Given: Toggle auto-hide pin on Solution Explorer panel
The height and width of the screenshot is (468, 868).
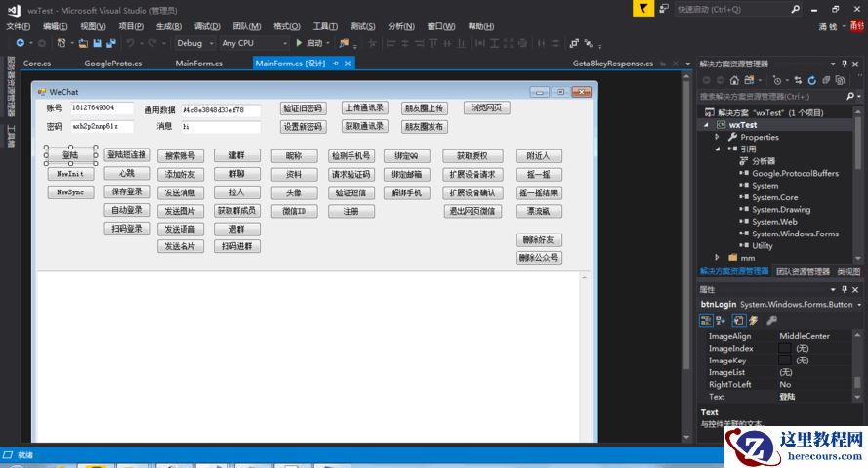Looking at the screenshot, I should click(845, 64).
